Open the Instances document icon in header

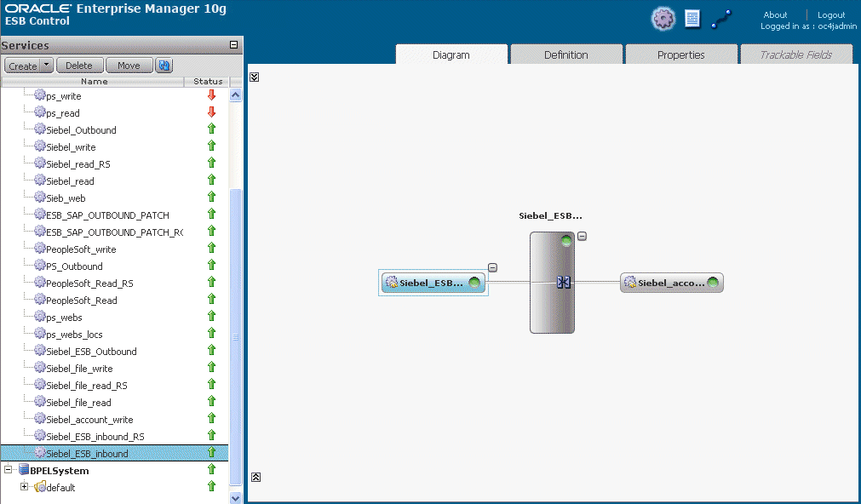coord(692,19)
